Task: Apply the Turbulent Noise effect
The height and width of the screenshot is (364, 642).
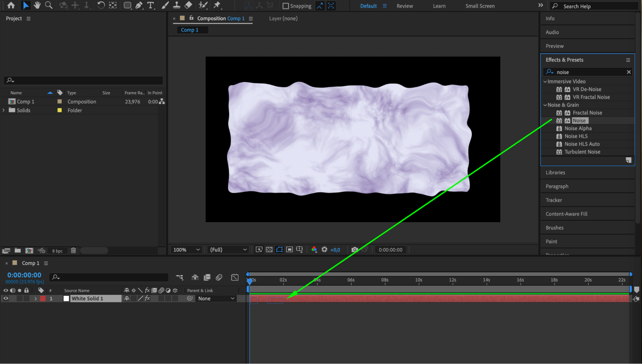Action: 582,152
